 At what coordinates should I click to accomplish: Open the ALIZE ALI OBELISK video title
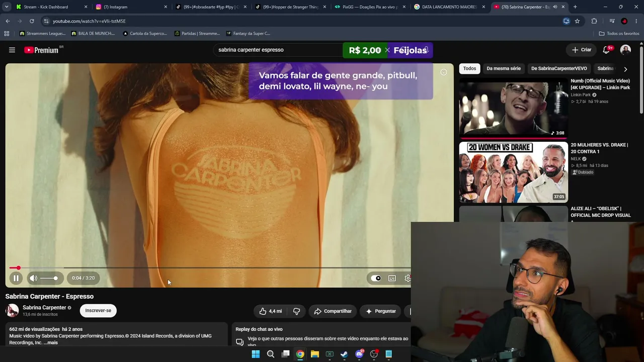[x=600, y=212]
